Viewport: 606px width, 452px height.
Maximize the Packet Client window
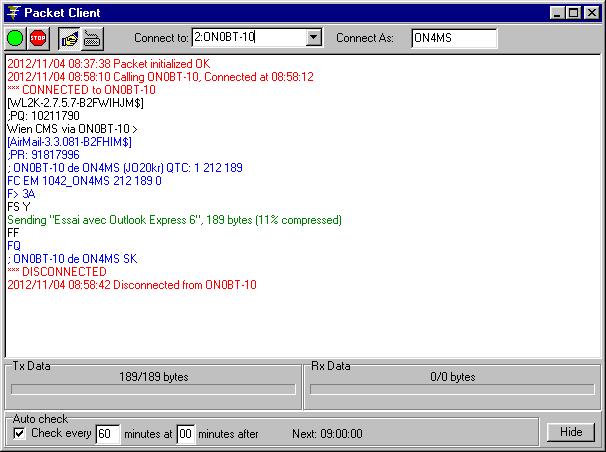point(573,13)
